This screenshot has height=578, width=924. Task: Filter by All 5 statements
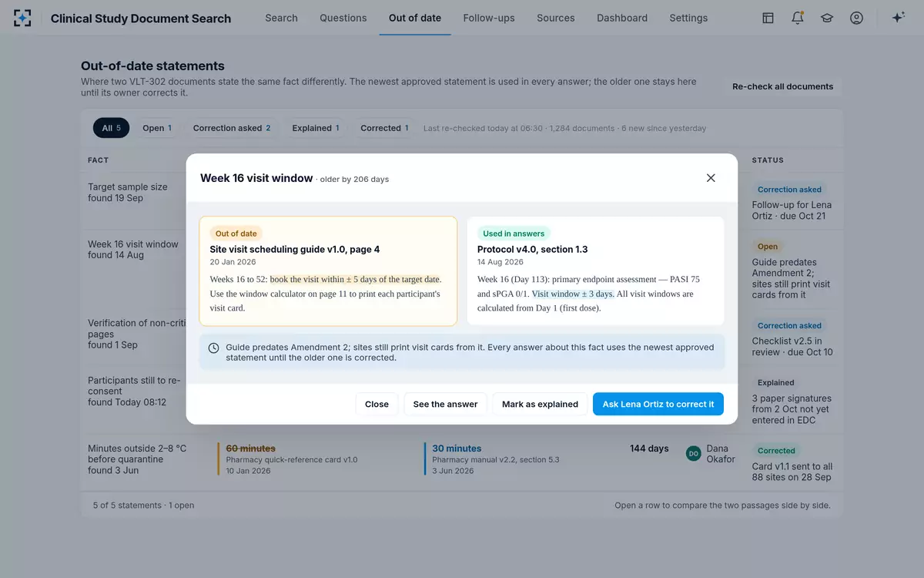coord(111,128)
